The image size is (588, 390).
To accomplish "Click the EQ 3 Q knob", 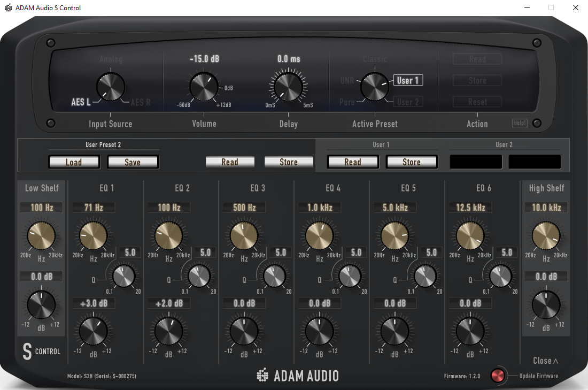I will pos(275,276).
